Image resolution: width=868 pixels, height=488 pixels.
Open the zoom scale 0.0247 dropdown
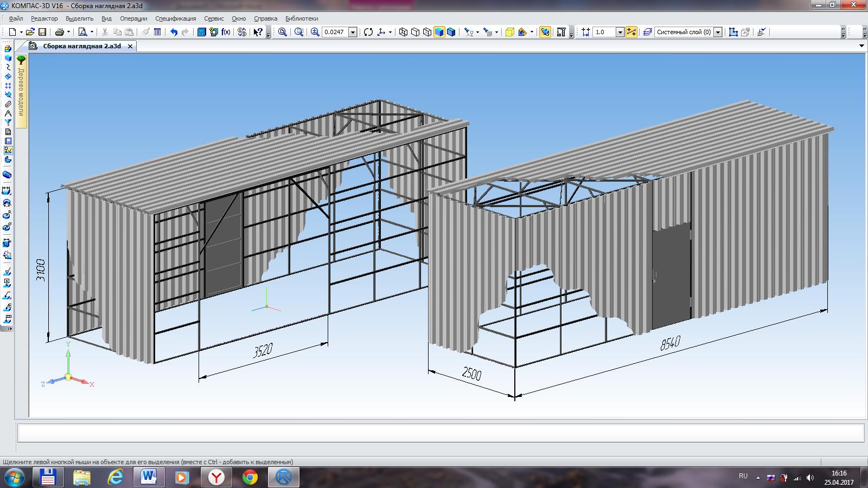pyautogui.click(x=353, y=32)
